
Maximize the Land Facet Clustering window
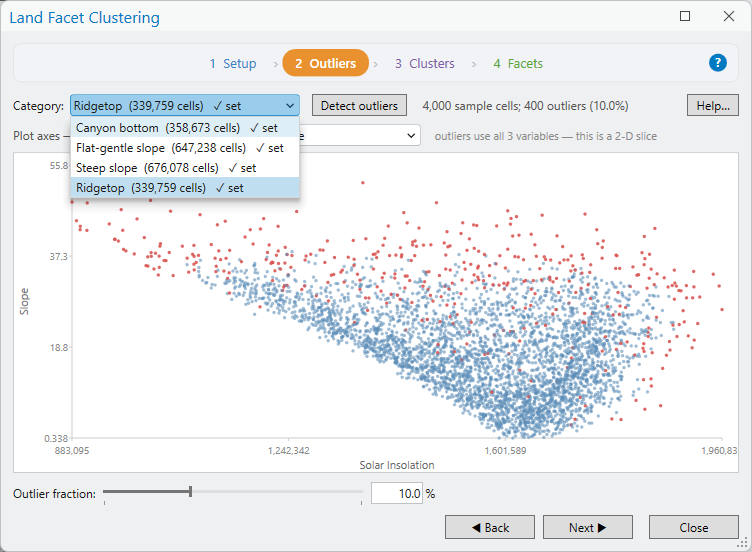pyautogui.click(x=685, y=16)
